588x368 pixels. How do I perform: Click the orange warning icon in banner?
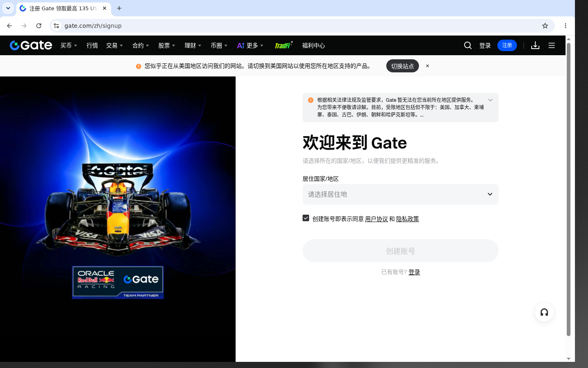(x=138, y=66)
